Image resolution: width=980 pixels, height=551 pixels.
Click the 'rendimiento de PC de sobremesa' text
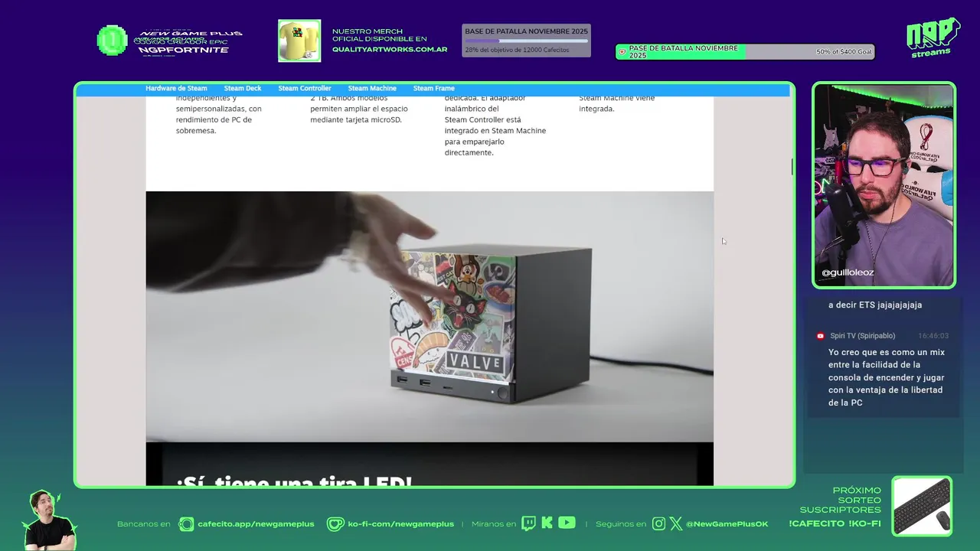214,125
